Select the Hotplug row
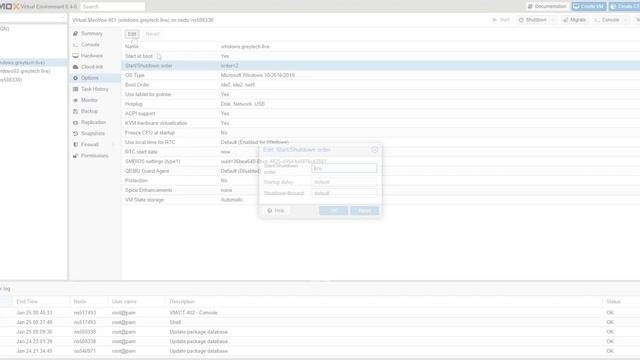Screen dimensions: 640x360 (380, 104)
